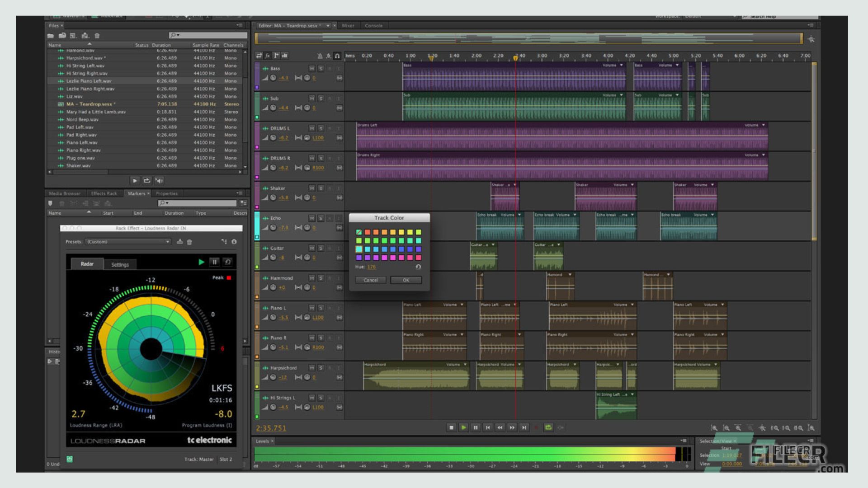Open the Effects Rack tab

click(104, 193)
